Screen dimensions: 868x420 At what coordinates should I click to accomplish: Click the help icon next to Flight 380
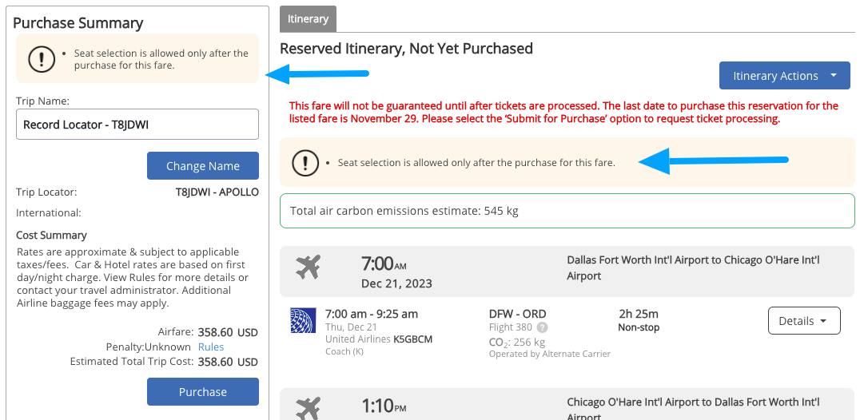[543, 327]
